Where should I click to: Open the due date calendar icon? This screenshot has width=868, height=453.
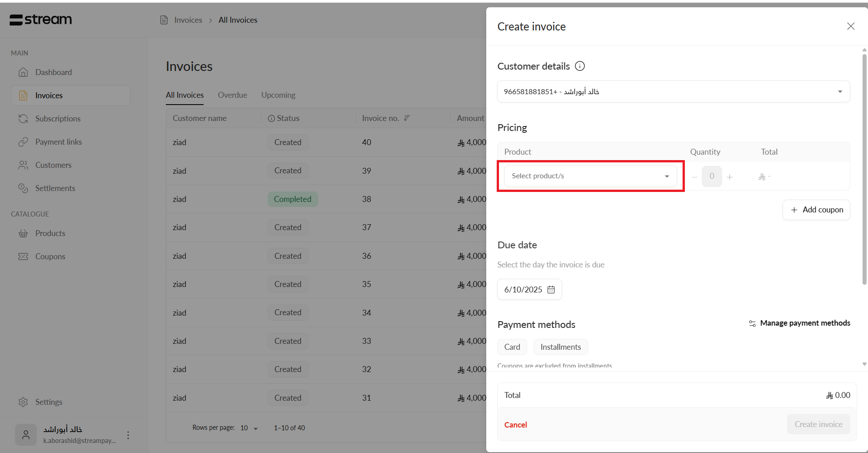pos(551,290)
